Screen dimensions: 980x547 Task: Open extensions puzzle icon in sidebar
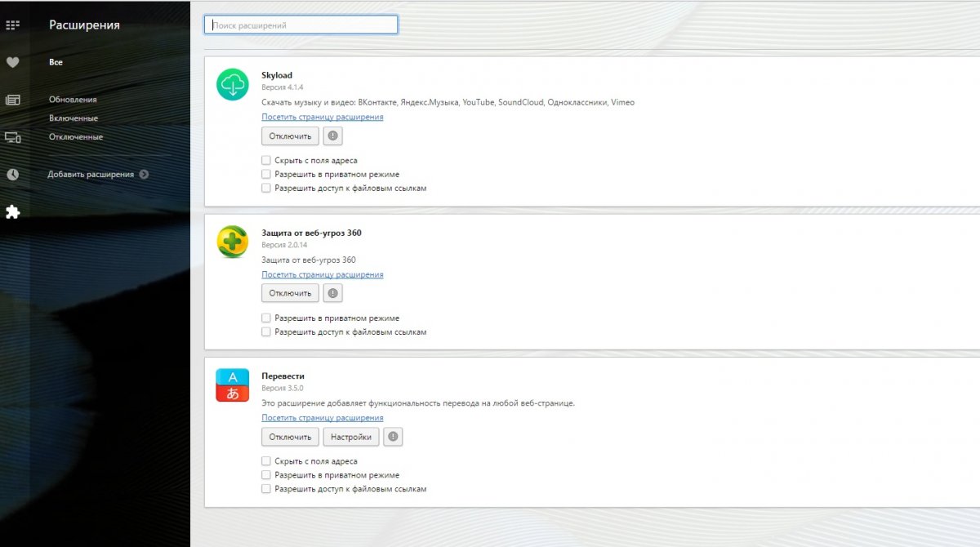12,211
